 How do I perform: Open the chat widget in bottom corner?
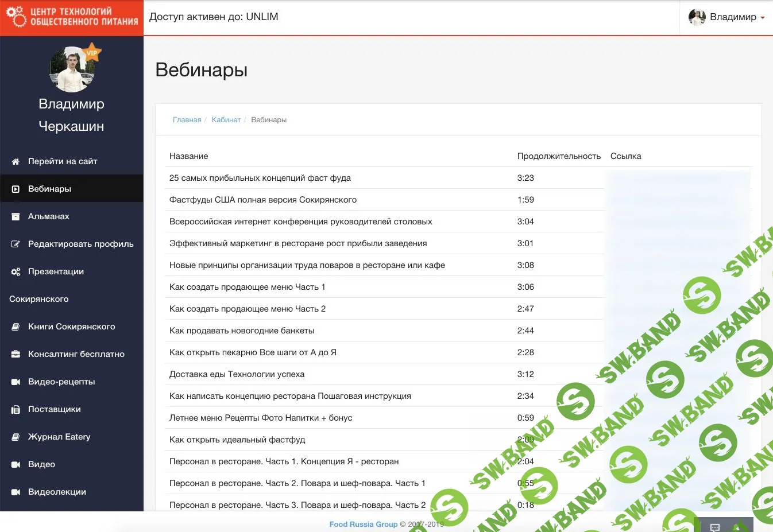pos(715,526)
